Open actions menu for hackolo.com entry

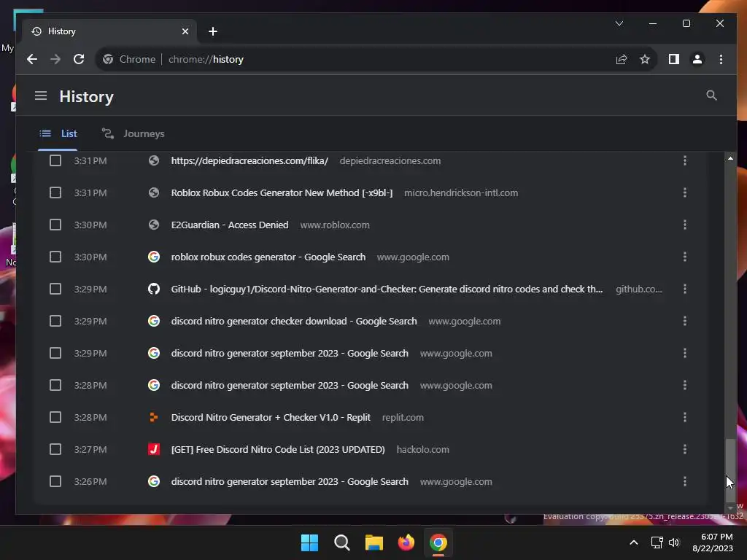(x=684, y=449)
